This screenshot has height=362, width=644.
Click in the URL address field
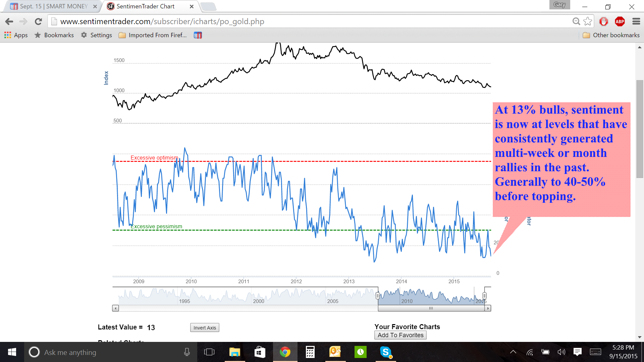pyautogui.click(x=302, y=21)
